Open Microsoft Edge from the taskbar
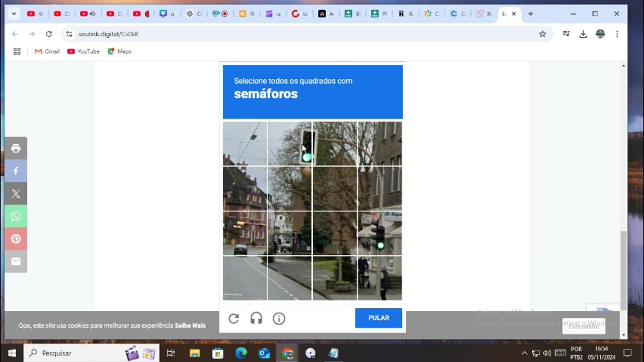Viewport: 644px width, 362px height. point(241,353)
